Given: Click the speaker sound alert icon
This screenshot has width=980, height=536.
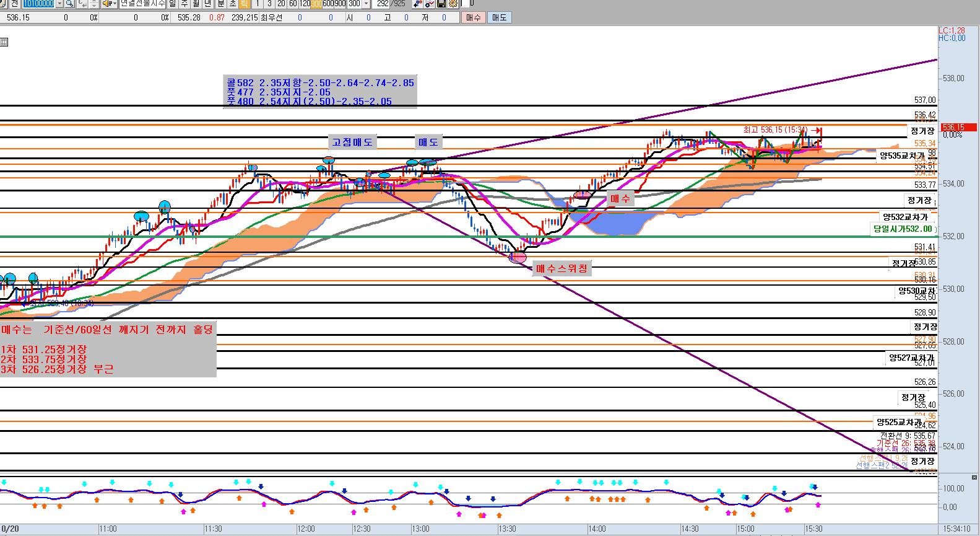Looking at the screenshot, I should click(x=107, y=4).
